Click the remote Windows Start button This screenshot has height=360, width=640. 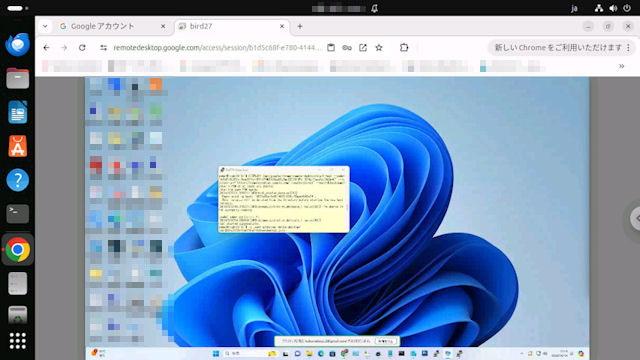(x=216, y=353)
